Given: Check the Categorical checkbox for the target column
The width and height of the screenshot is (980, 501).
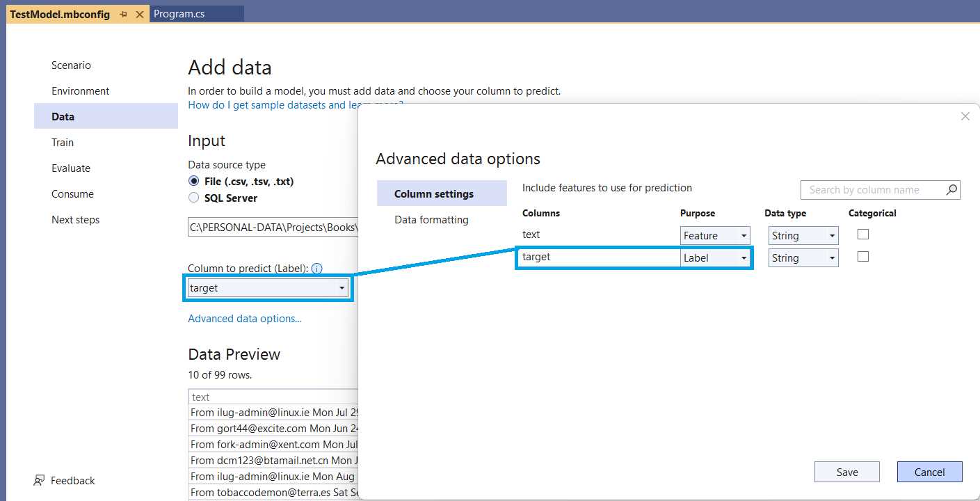Looking at the screenshot, I should 862,257.
